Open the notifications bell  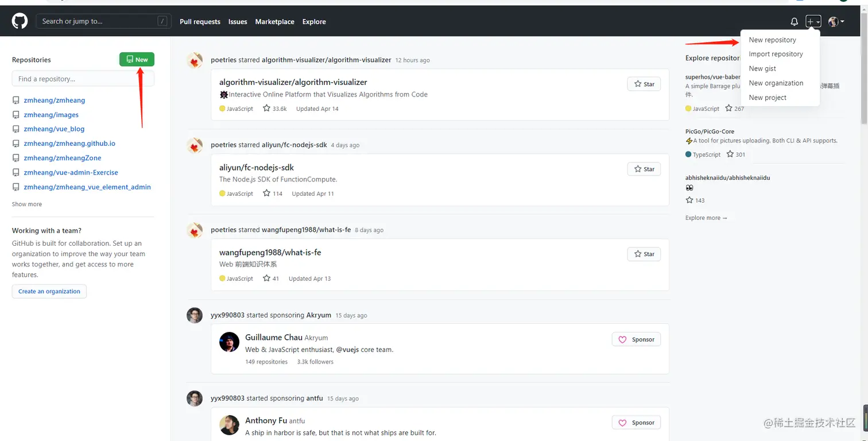[x=794, y=21]
